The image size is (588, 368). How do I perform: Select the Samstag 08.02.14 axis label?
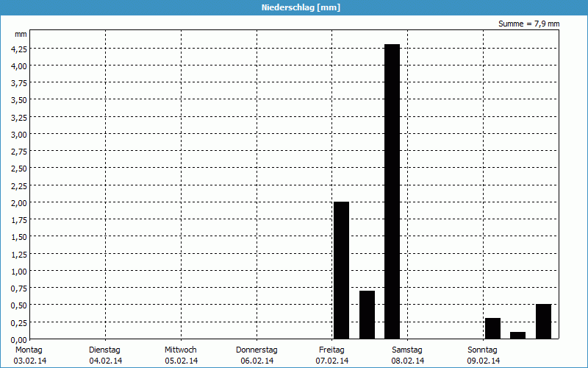click(407, 355)
